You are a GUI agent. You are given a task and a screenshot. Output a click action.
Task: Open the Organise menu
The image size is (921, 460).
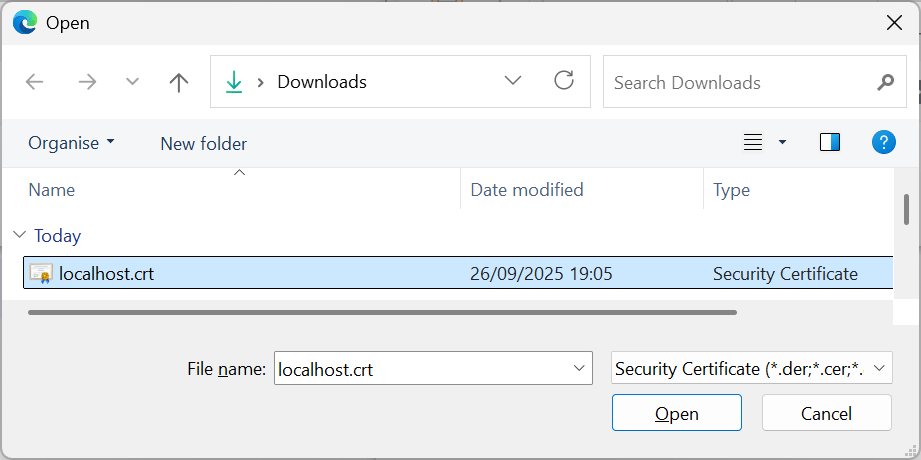[71, 142]
